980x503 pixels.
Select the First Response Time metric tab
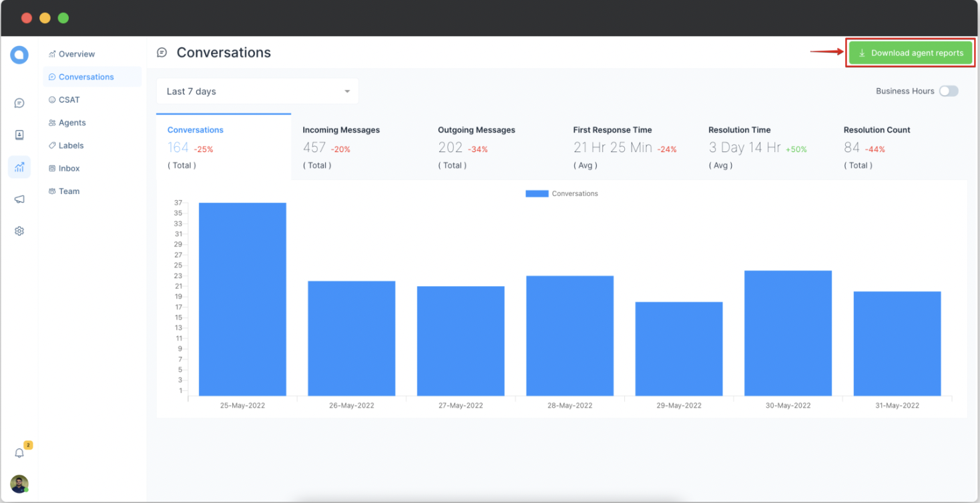pyautogui.click(x=630, y=147)
